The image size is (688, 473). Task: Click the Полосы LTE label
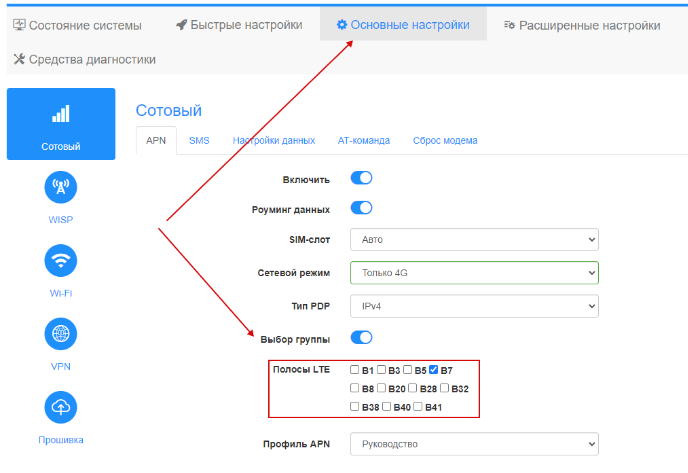[301, 369]
